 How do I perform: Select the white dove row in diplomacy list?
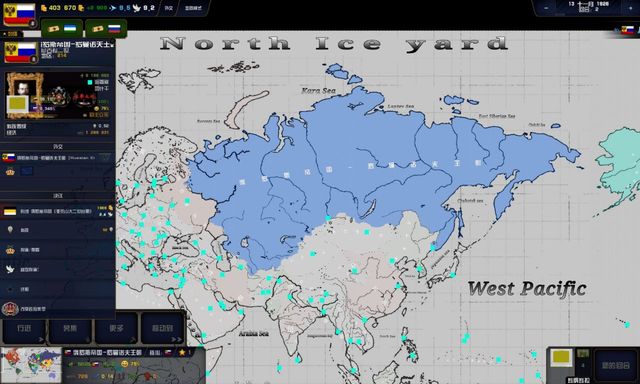point(57,269)
